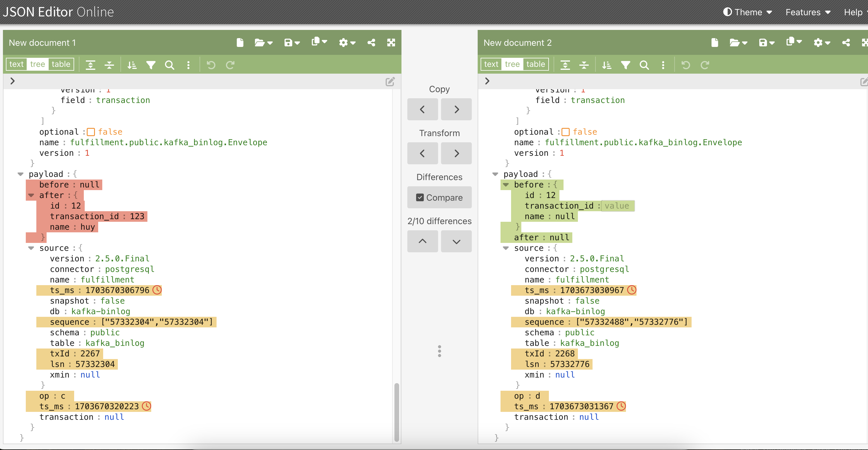The height and width of the screenshot is (450, 868).
Task: Toggle optional false checkbox in right panel
Action: pyautogui.click(x=565, y=132)
